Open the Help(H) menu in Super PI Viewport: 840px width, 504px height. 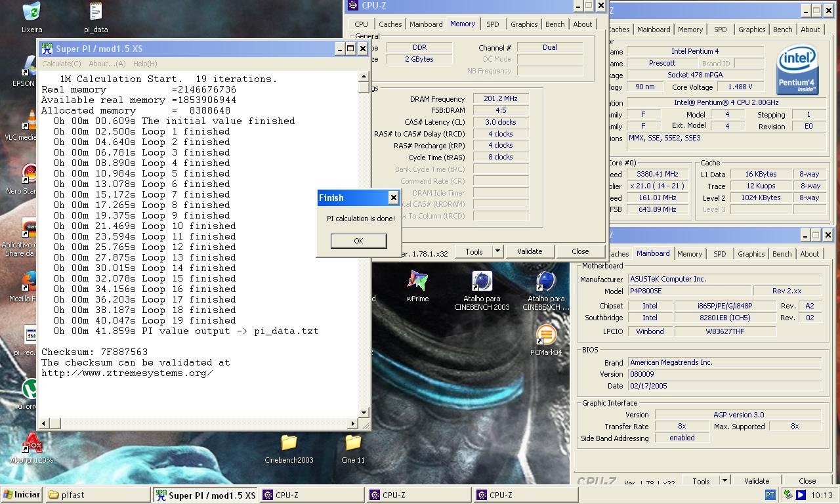click(x=145, y=64)
